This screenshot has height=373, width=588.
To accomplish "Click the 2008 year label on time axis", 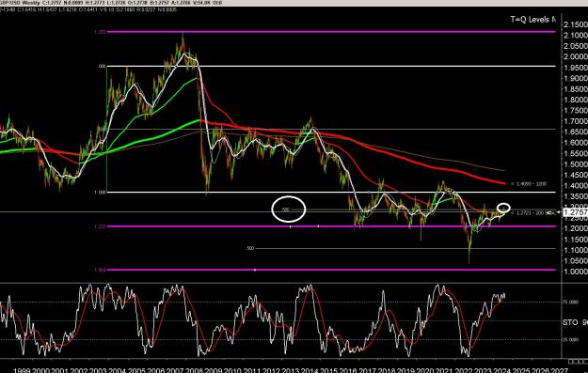I will click(x=195, y=371).
